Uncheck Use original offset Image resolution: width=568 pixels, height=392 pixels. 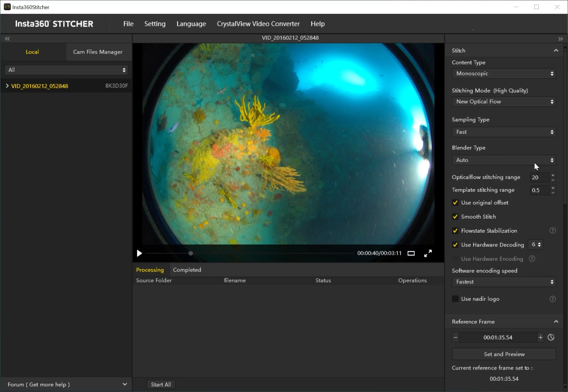(455, 202)
